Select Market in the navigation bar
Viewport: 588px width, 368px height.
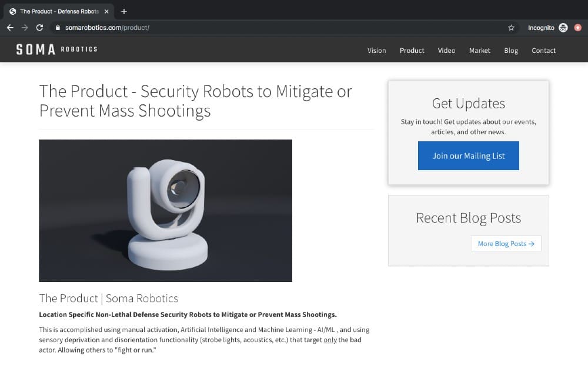[x=479, y=51]
